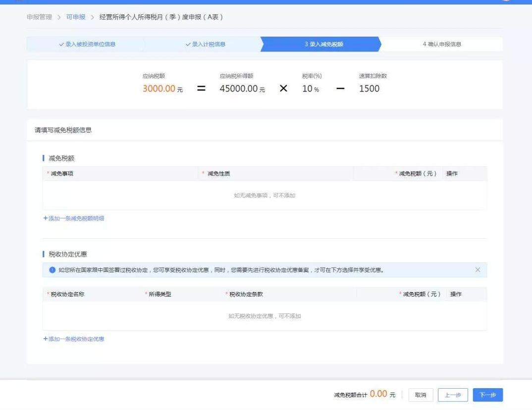This screenshot has height=410, width=532.
Task: Dismiss the tax treaty info banner
Action: coord(478,270)
